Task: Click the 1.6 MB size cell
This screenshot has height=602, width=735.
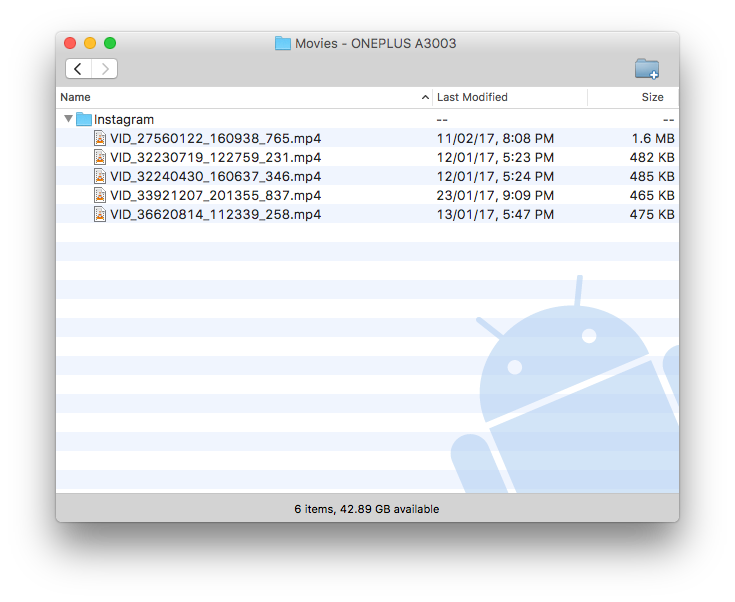Action: pos(653,139)
